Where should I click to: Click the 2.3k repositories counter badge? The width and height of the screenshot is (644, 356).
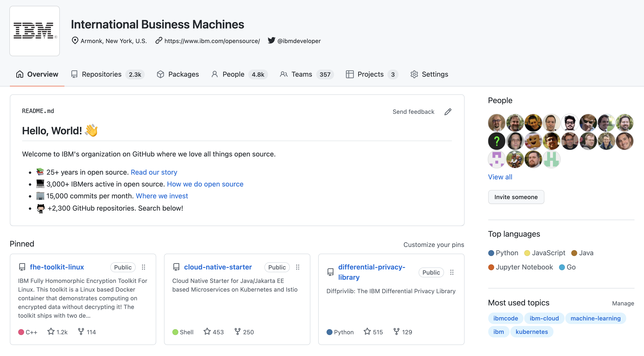[x=135, y=74]
